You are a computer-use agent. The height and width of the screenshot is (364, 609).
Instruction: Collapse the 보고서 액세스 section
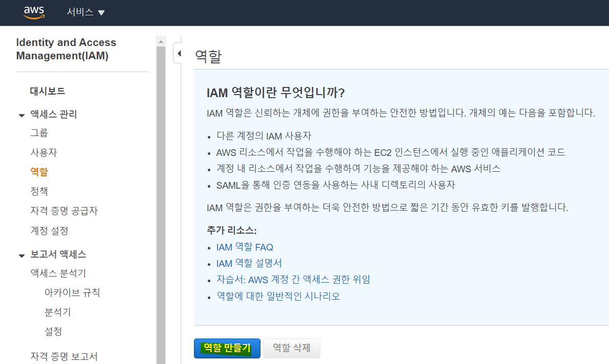21,255
